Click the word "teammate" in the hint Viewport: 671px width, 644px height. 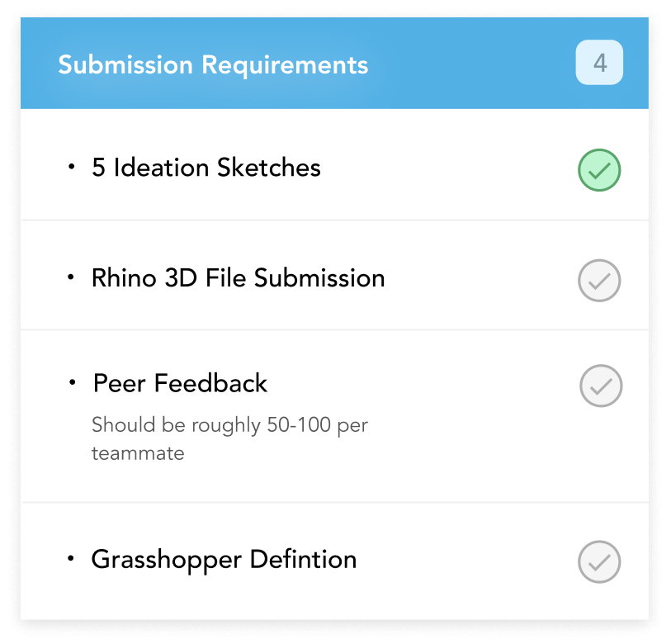coord(138,453)
